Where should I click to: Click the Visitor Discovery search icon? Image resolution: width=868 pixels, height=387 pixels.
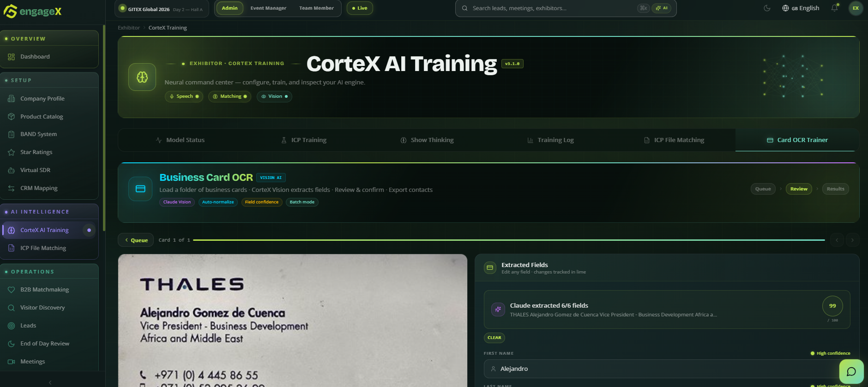pos(11,308)
